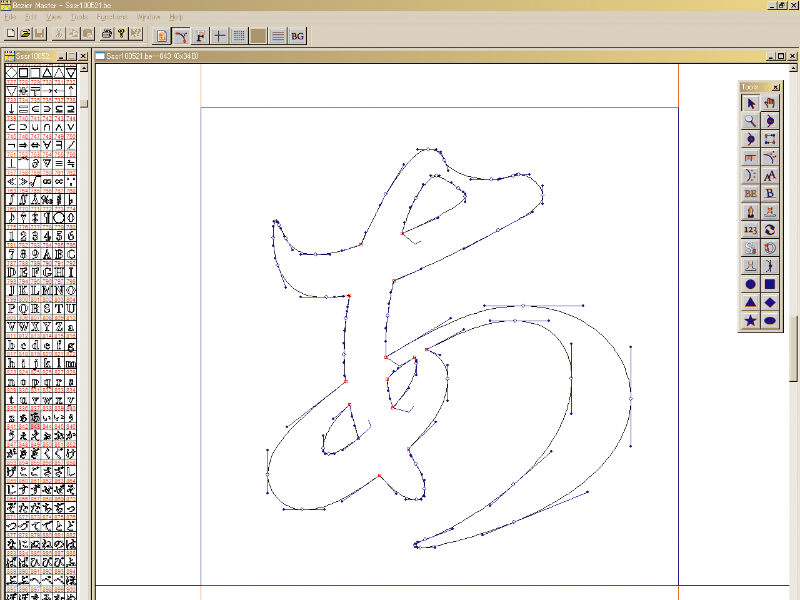Select the glyph 'A' in character list
Viewport: 800px width, 600px height.
[45, 253]
